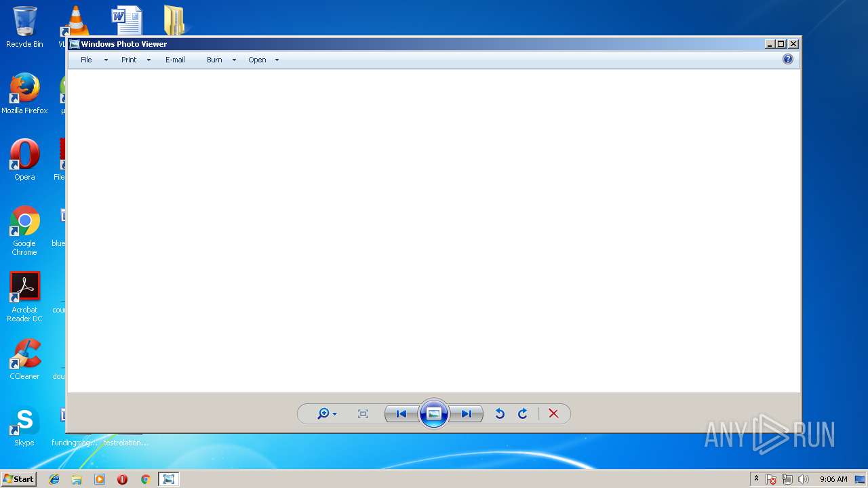Expand the Burn dropdown arrow

234,60
